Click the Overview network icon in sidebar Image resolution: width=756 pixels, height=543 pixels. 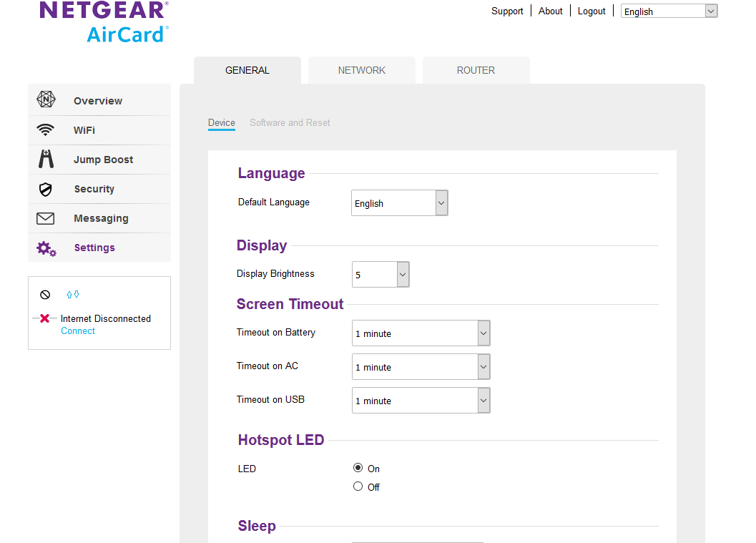[46, 100]
